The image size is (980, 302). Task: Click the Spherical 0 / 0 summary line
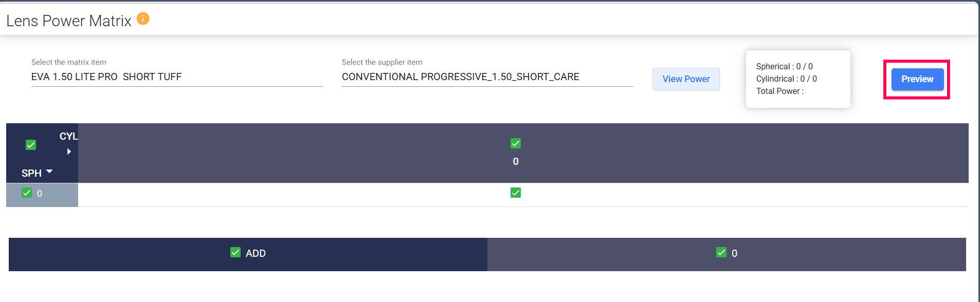pyautogui.click(x=784, y=66)
